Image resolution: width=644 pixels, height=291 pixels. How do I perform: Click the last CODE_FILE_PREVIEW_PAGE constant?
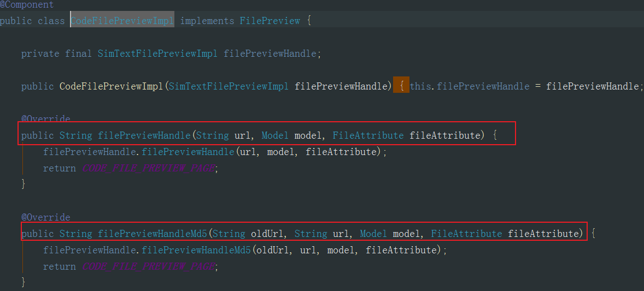pyautogui.click(x=148, y=267)
